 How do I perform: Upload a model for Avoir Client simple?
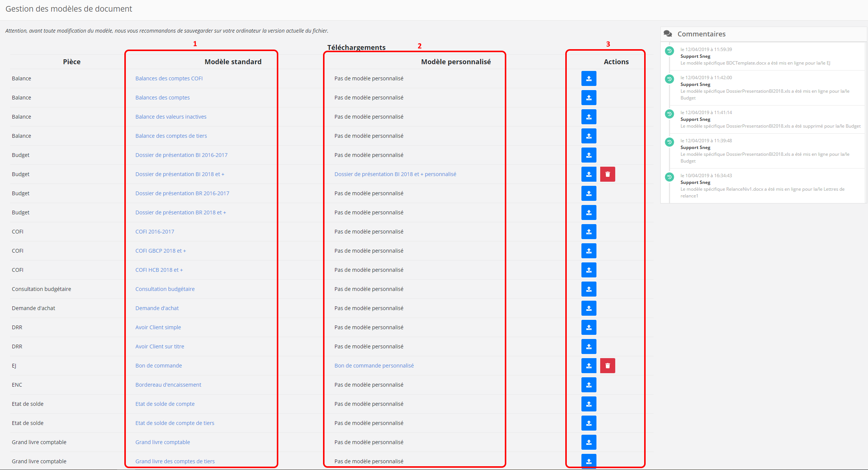pos(589,327)
